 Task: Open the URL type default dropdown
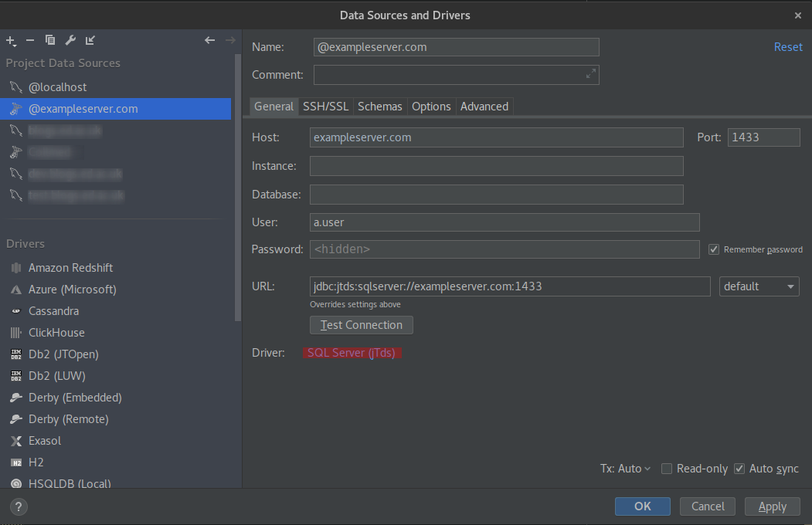759,286
